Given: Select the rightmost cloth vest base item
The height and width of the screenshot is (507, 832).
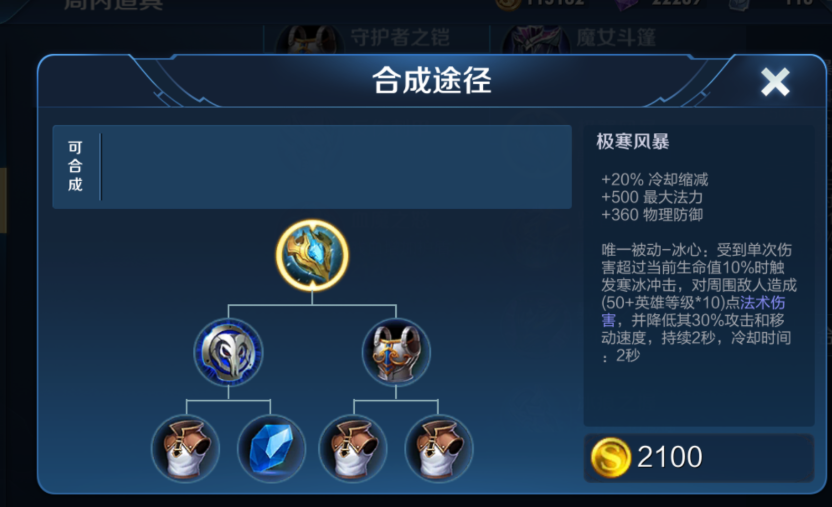Looking at the screenshot, I should pos(438,448).
